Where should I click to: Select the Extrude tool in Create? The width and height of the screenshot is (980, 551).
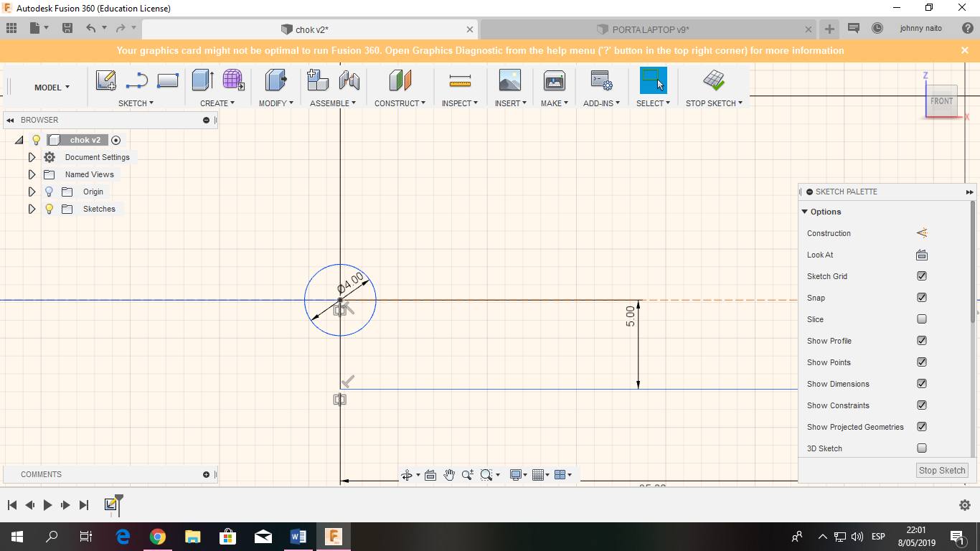pyautogui.click(x=203, y=80)
